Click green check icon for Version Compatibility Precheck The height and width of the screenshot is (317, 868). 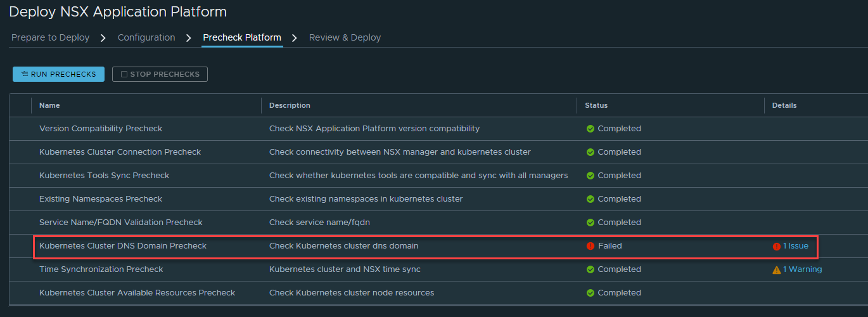590,129
